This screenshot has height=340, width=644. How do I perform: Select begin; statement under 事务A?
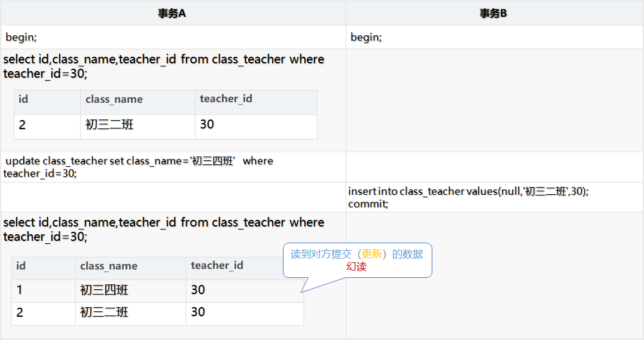pyautogui.click(x=22, y=37)
